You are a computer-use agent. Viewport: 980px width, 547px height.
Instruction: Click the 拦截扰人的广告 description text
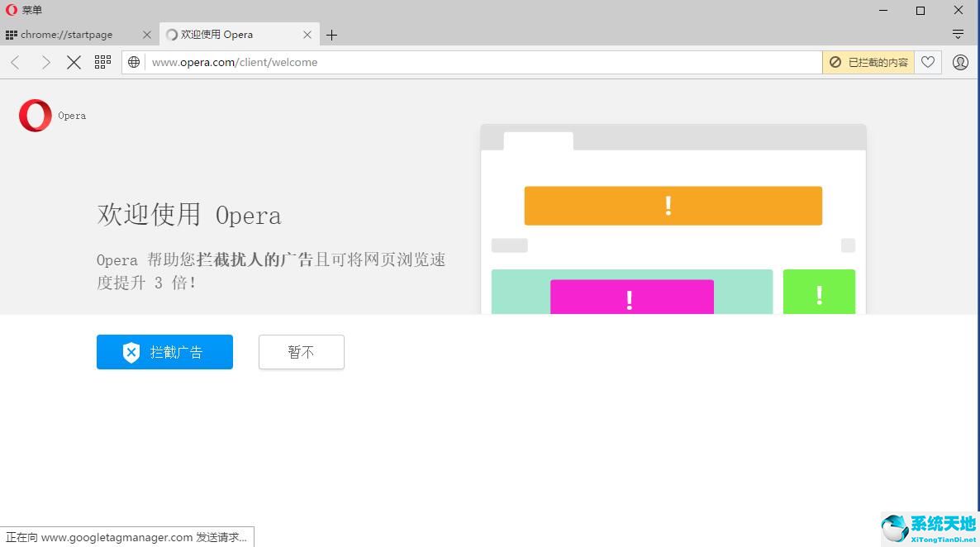tap(255, 259)
